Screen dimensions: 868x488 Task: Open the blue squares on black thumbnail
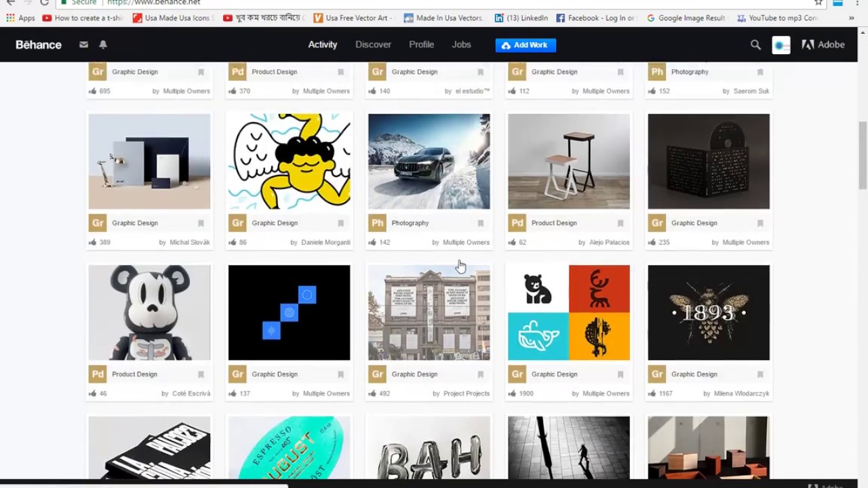click(x=289, y=312)
